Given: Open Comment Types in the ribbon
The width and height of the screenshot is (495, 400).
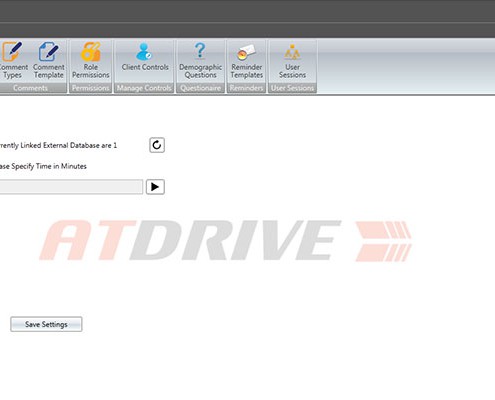Looking at the screenshot, I should pos(13,61).
